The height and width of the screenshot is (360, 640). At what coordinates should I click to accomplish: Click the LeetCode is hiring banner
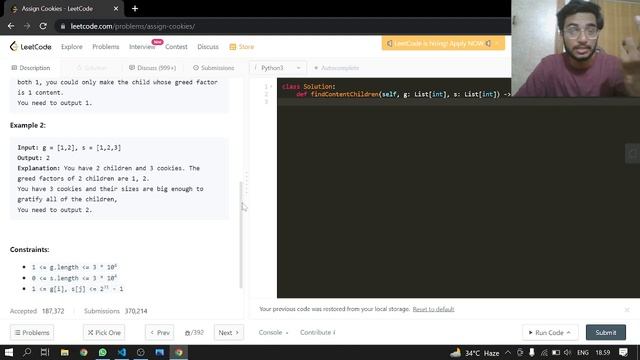(x=443, y=43)
